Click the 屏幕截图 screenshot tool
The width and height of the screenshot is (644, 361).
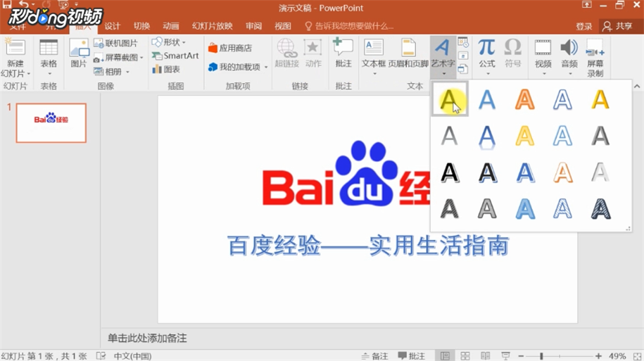click(x=118, y=58)
